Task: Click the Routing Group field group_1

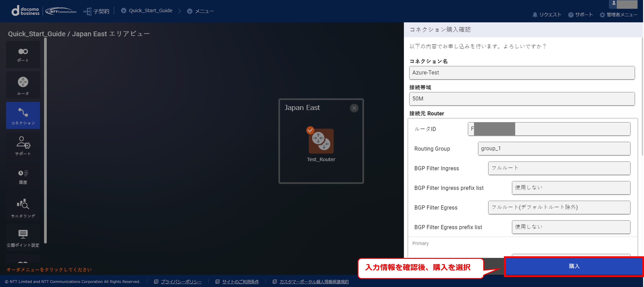Action: 554,149
